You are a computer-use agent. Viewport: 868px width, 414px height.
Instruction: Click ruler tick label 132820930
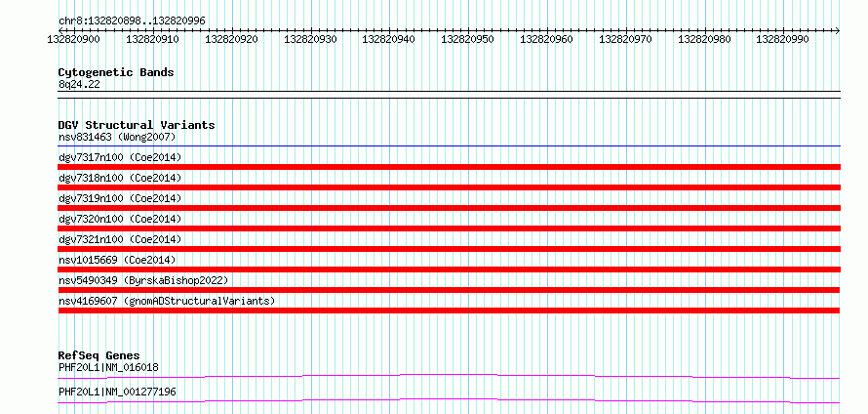pos(310,39)
